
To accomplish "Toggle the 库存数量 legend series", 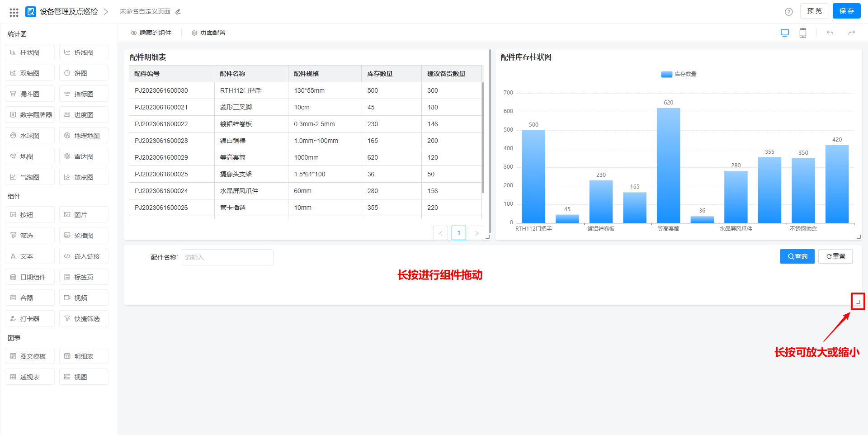I will pyautogui.click(x=679, y=74).
